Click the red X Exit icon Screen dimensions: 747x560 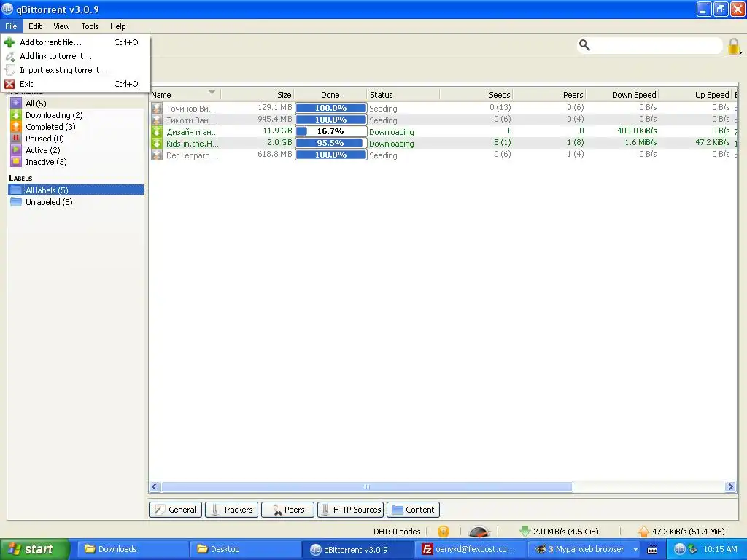[x=9, y=84]
